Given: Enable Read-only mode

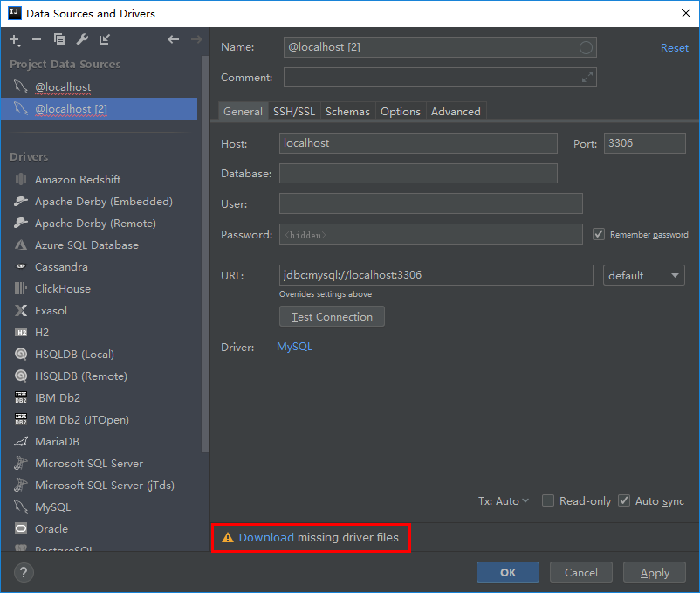Looking at the screenshot, I should click(x=548, y=500).
